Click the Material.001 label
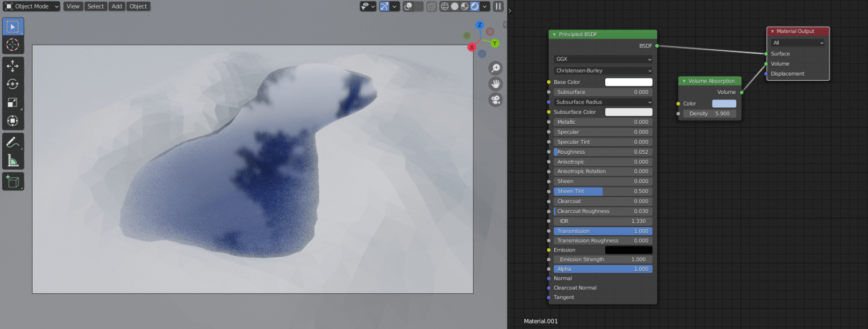Image resolution: width=868 pixels, height=329 pixels. coord(540,321)
